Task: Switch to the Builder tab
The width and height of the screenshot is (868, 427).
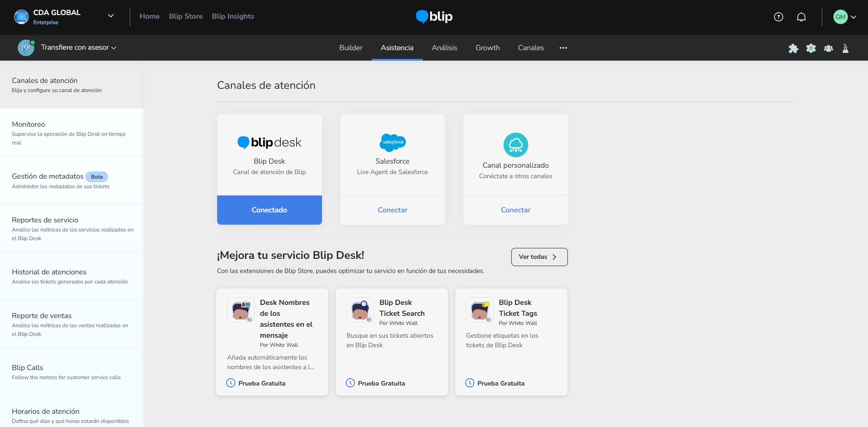Action: click(351, 48)
